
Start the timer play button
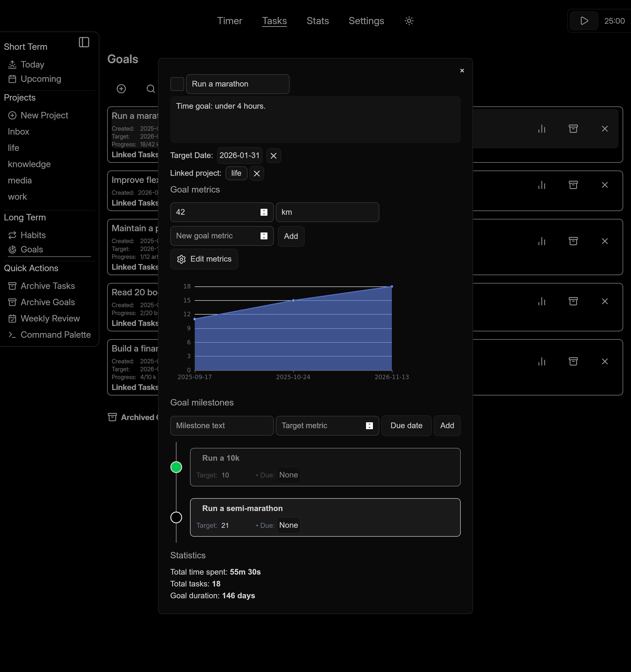(584, 21)
